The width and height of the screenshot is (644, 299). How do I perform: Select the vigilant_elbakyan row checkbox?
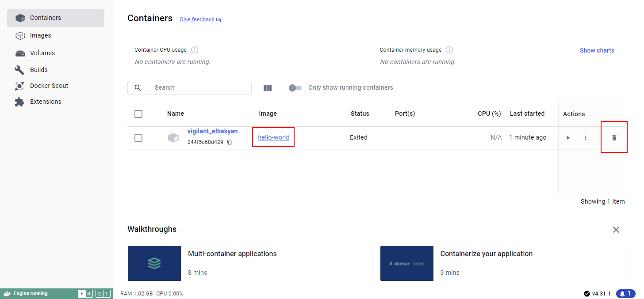point(138,138)
